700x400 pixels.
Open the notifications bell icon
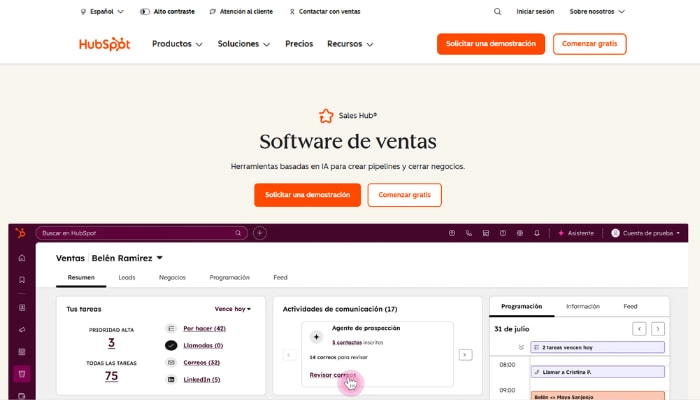[537, 233]
